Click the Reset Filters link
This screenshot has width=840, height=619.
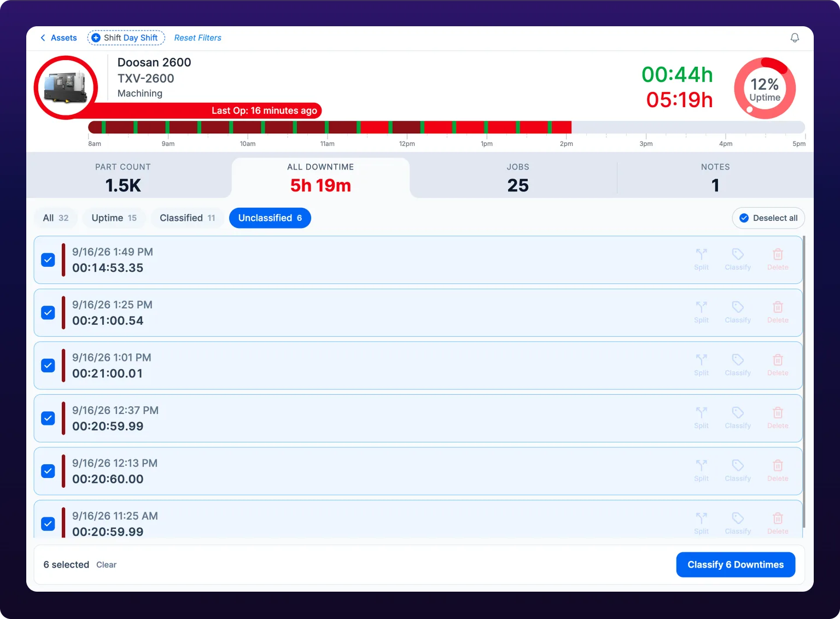click(x=198, y=38)
